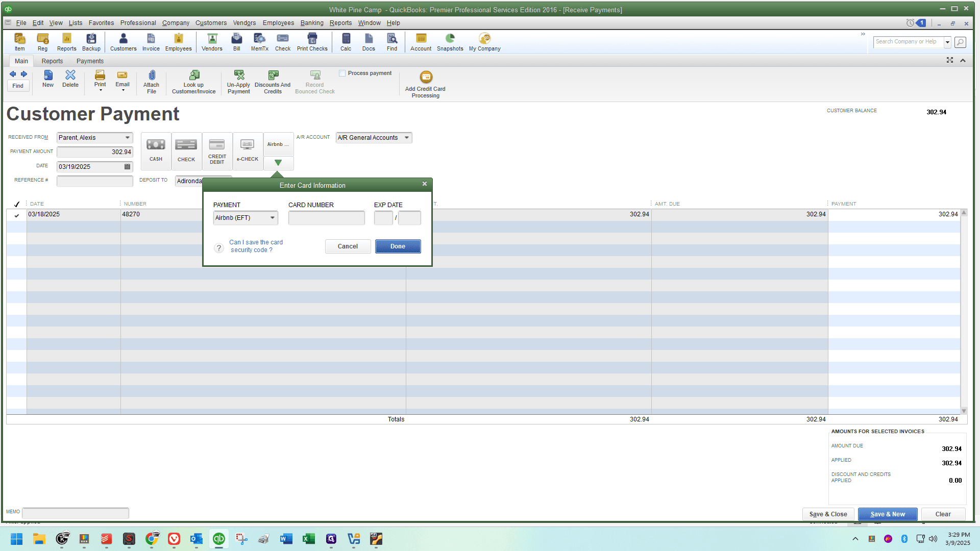The width and height of the screenshot is (980, 551).
Task: Click the Find icon in top toolbar
Action: [391, 42]
